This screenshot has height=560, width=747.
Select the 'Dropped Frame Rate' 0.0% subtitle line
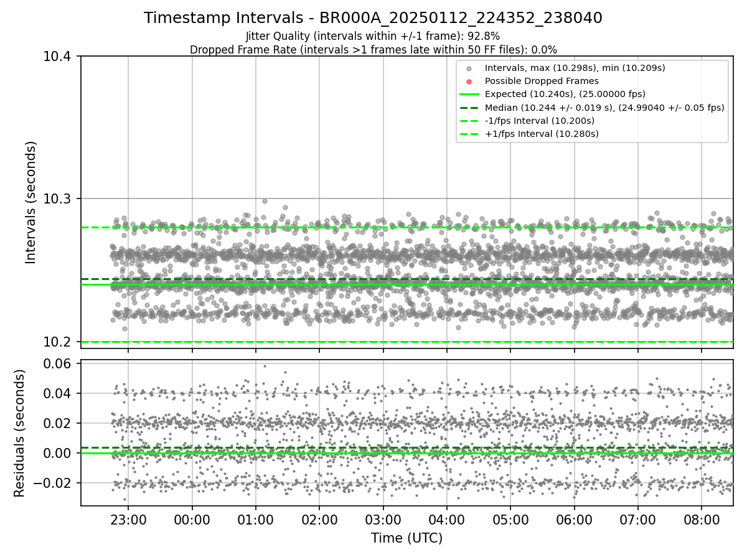tap(373, 49)
